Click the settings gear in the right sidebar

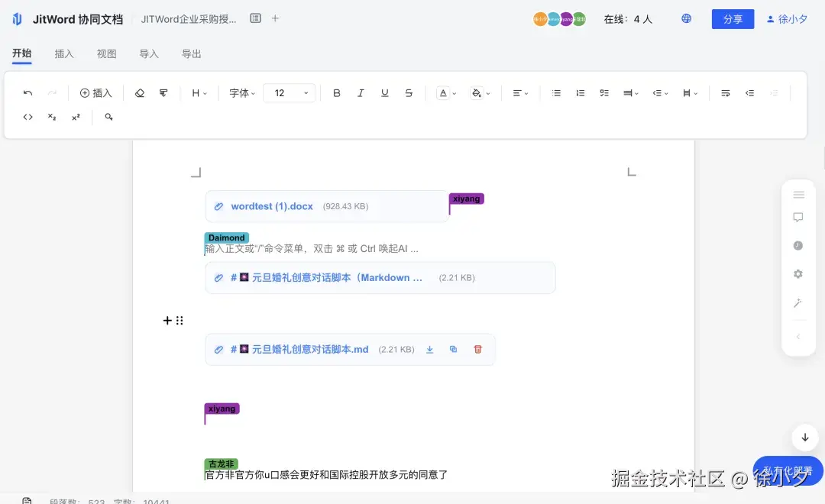(798, 273)
